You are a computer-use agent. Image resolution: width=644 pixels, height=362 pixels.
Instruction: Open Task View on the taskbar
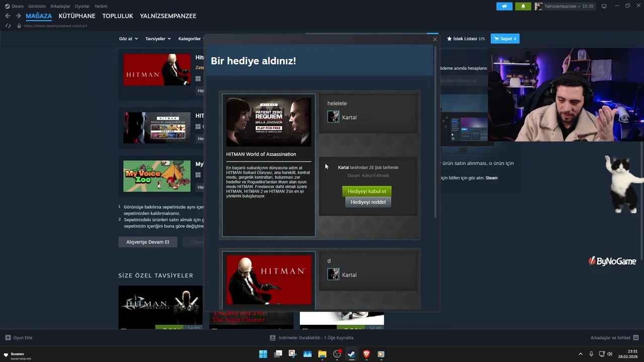click(x=278, y=354)
